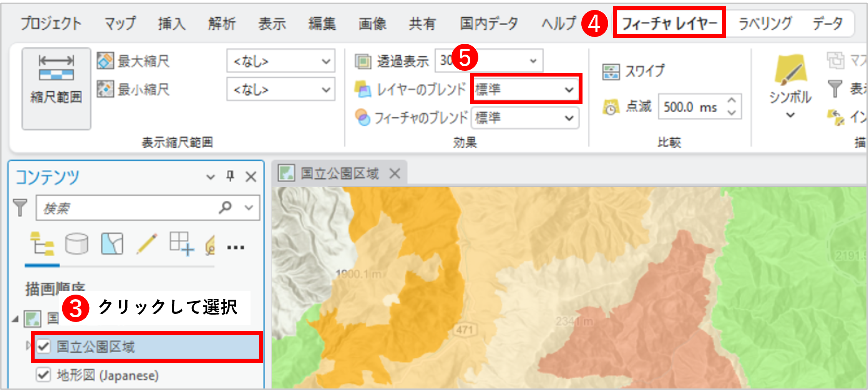Expand the 最小縮尺 dropdown list
The image size is (868, 390).
pos(326,90)
